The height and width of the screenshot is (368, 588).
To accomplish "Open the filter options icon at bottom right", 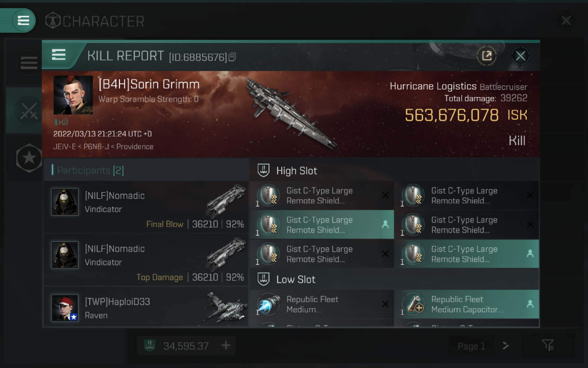I will click(x=548, y=346).
